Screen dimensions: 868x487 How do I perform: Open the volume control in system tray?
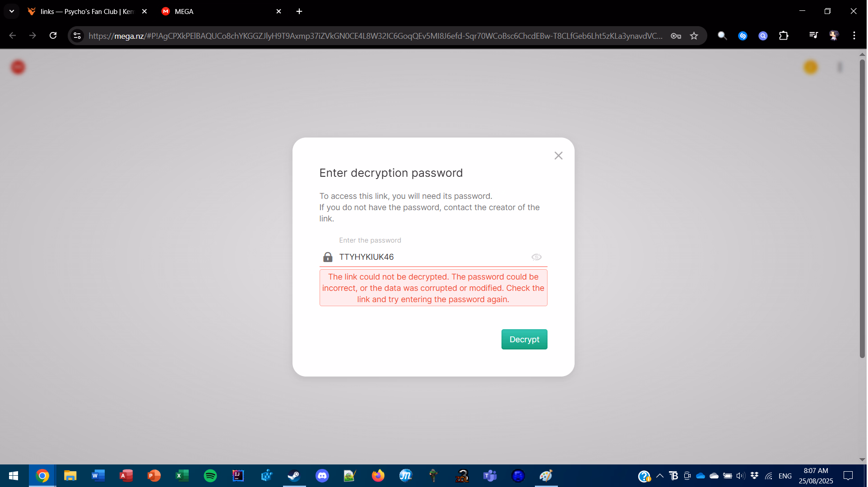click(x=741, y=476)
